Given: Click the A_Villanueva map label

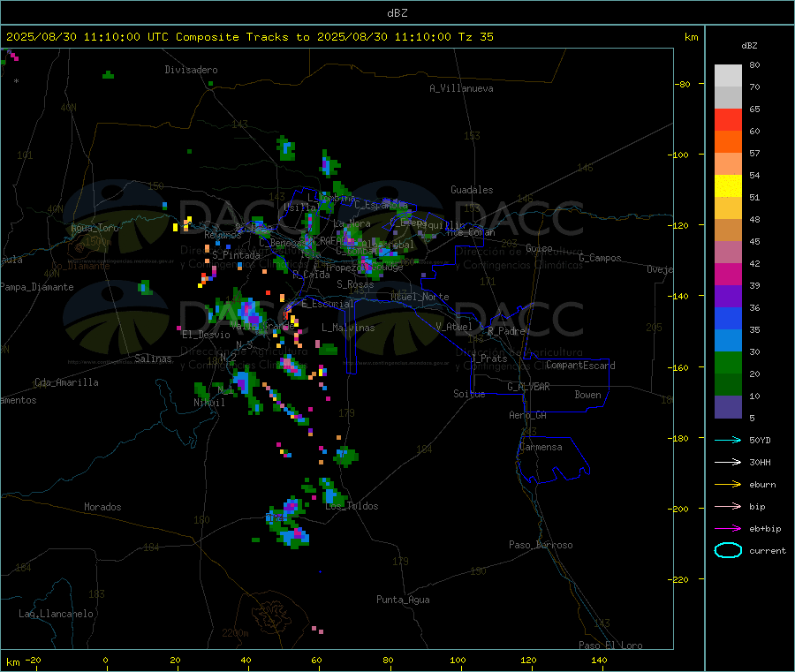Looking at the screenshot, I should tap(461, 88).
